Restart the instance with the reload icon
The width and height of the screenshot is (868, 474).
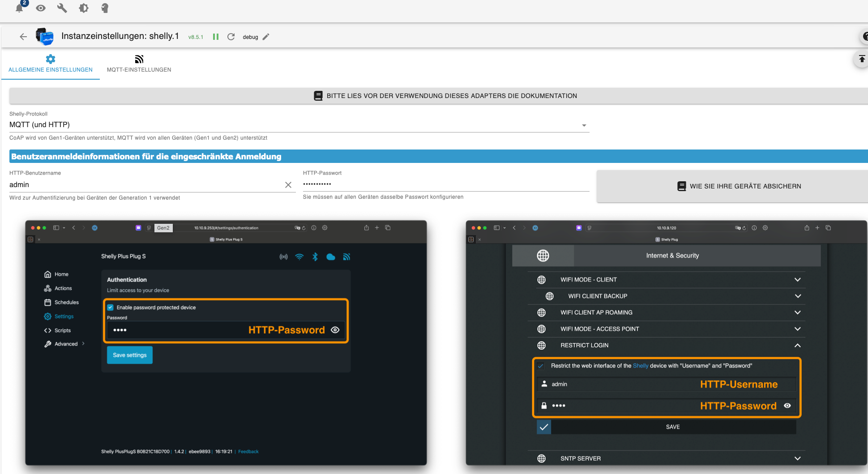231,37
